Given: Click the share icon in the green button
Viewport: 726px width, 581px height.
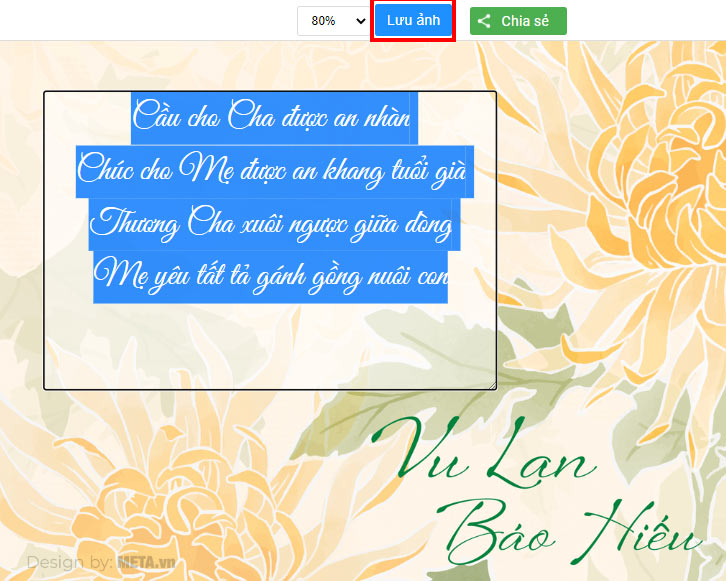Looking at the screenshot, I should (484, 21).
